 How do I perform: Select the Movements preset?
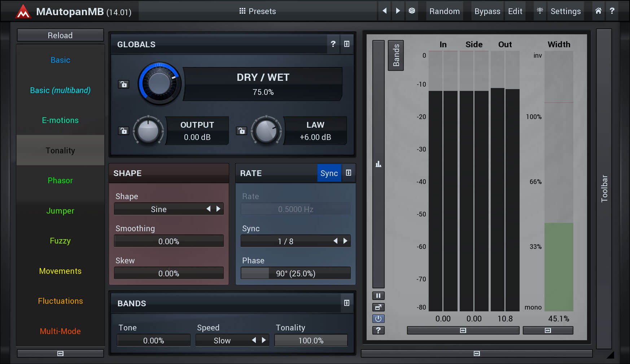point(60,271)
